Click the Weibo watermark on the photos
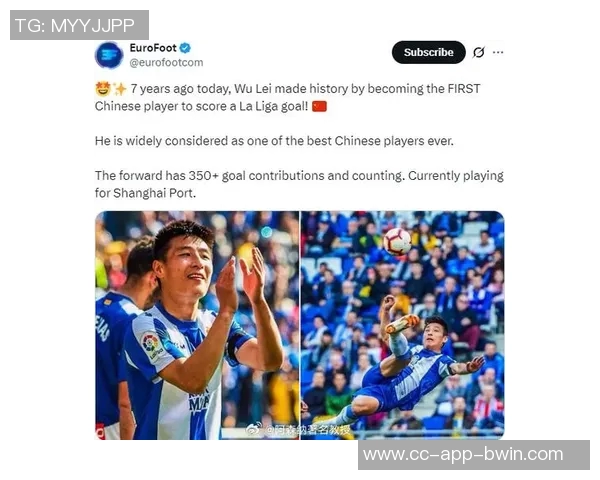The height and width of the screenshot is (480, 600). [299, 429]
